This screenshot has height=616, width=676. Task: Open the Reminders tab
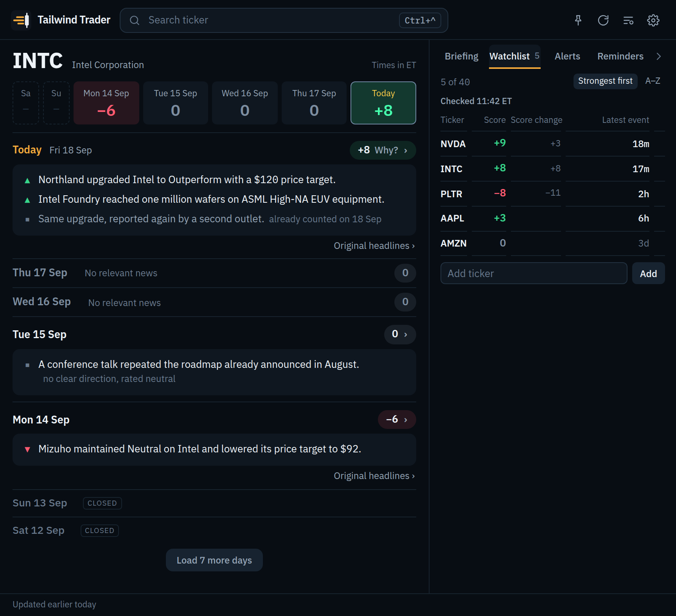click(x=620, y=56)
